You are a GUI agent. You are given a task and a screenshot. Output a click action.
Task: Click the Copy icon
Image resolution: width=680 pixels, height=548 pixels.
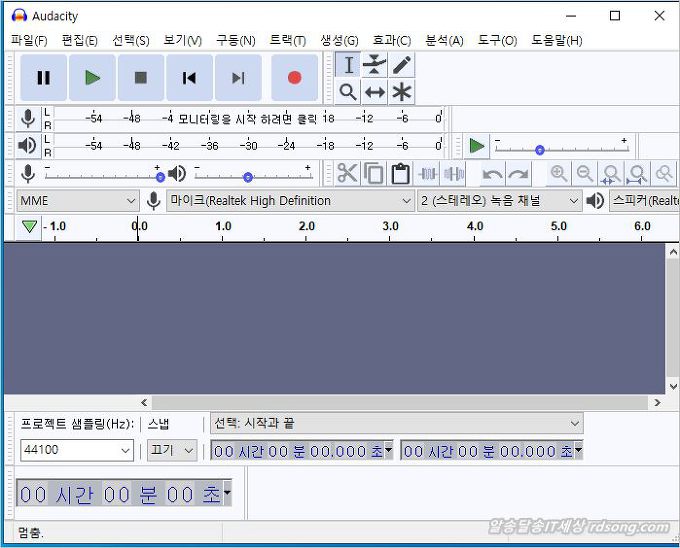[x=374, y=173]
